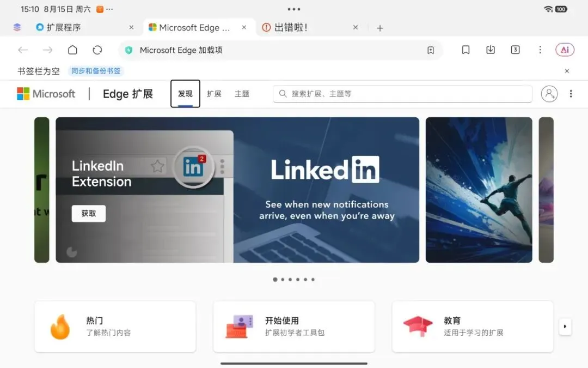
Task: Dismiss the bookmarks bar with its X
Action: (x=567, y=71)
